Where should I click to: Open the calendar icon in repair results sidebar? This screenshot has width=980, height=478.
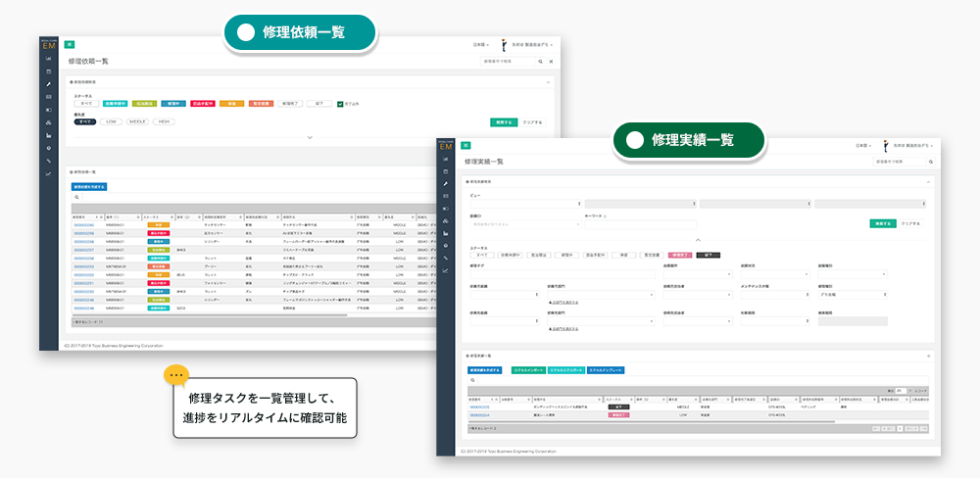click(445, 171)
